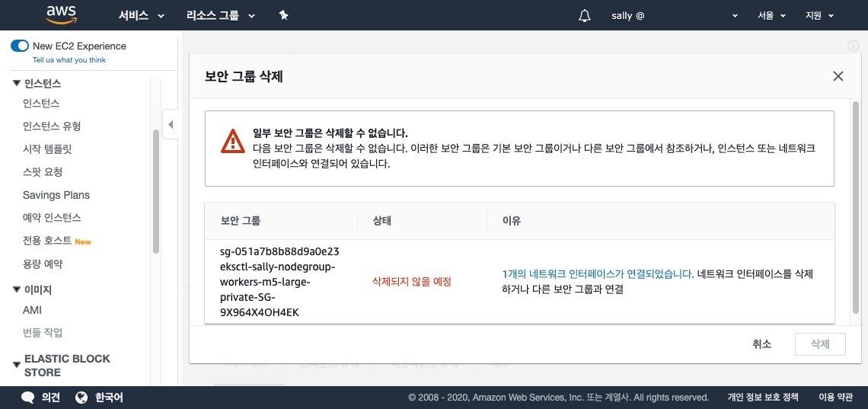Viewport: 868px width, 409px height.
Task: Click the pin shortcut icon in navbar
Action: tap(283, 15)
